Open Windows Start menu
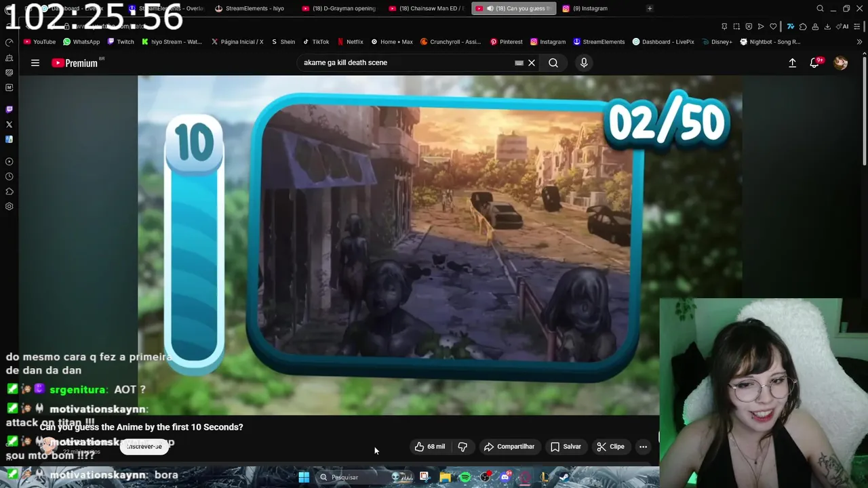 [304, 477]
